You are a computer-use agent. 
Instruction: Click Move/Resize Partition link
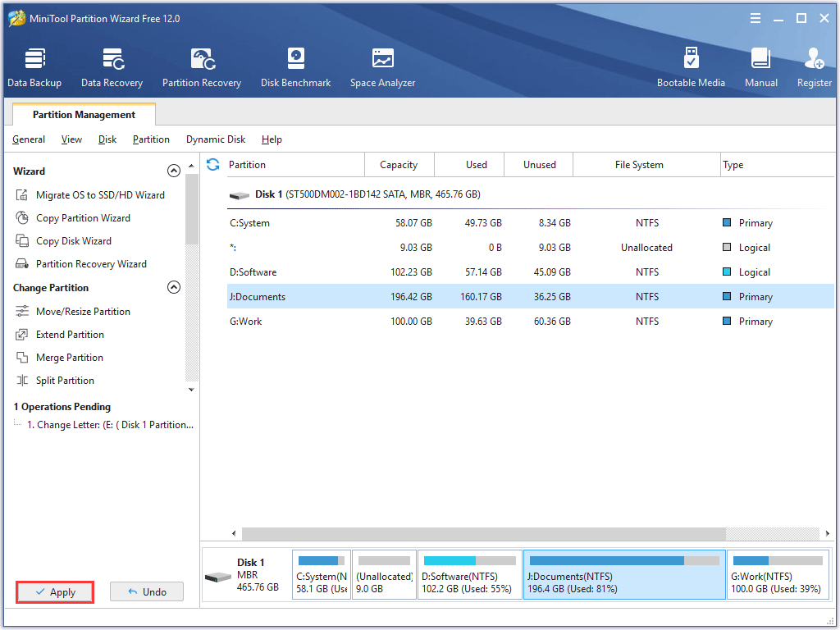(x=83, y=311)
